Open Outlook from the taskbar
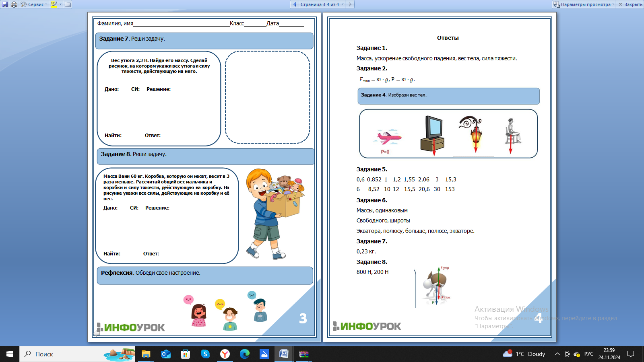The image size is (644, 362). point(166,354)
